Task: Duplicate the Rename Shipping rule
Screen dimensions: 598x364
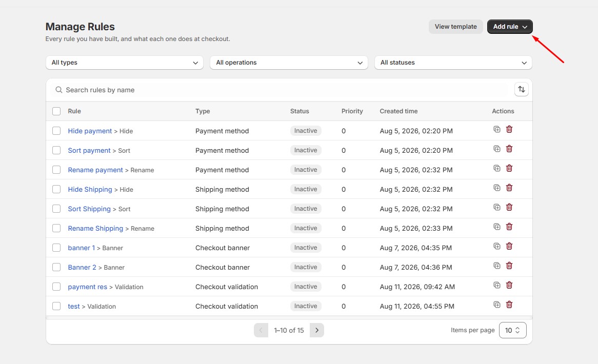Action: [x=496, y=227]
